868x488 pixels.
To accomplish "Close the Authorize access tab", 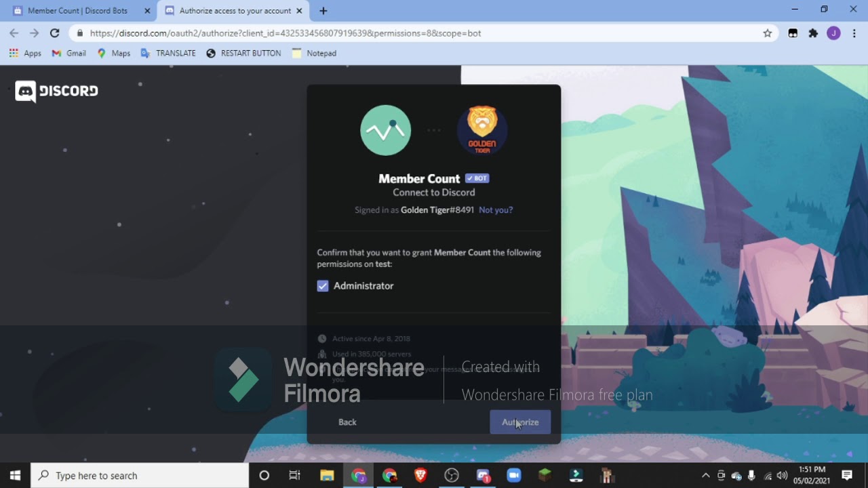I will coord(300,11).
